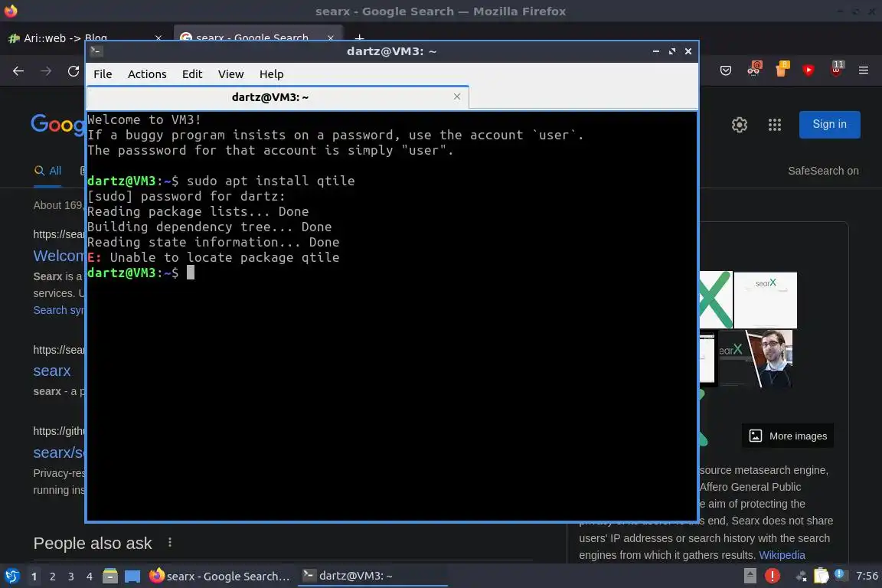Click the blue notification tray icon
The height and width of the screenshot is (588, 882).
pyautogui.click(x=840, y=574)
